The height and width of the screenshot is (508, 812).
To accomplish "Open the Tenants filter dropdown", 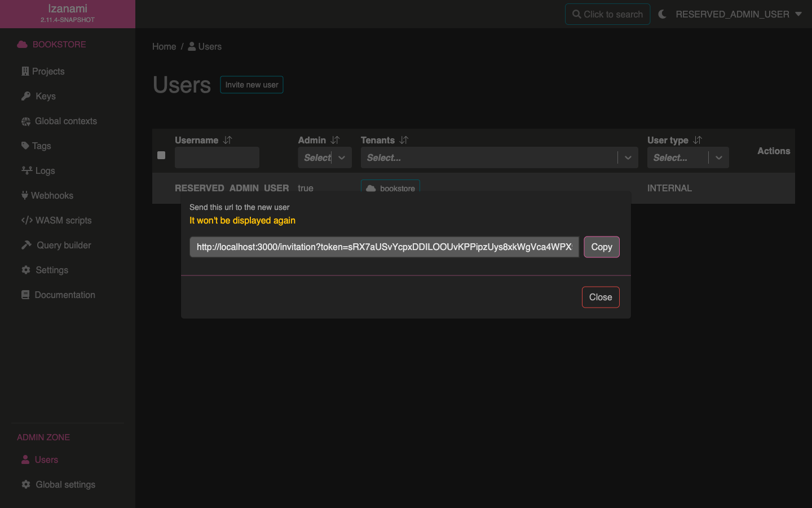I will (628, 158).
